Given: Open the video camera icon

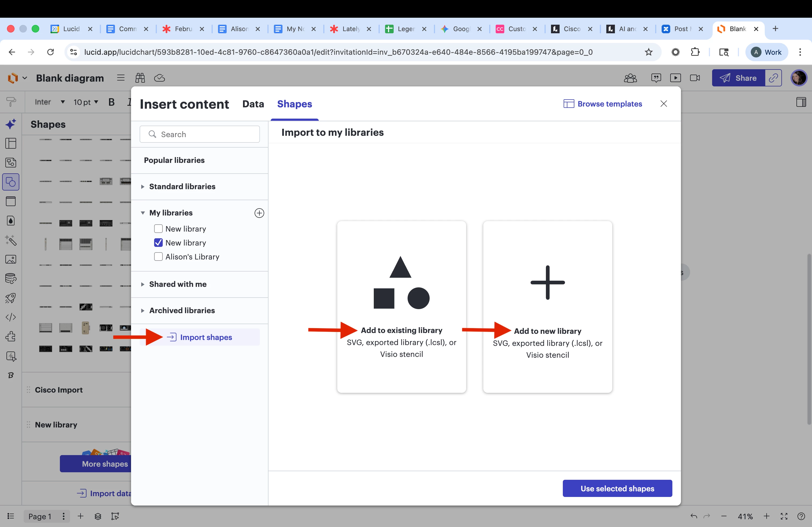Looking at the screenshot, I should tap(695, 78).
